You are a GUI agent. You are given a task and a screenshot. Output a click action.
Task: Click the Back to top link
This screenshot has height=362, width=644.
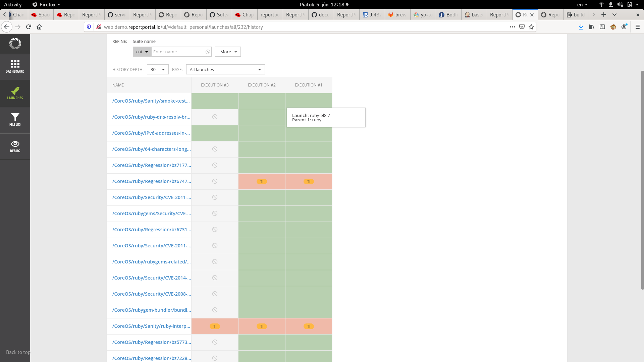[18, 352]
